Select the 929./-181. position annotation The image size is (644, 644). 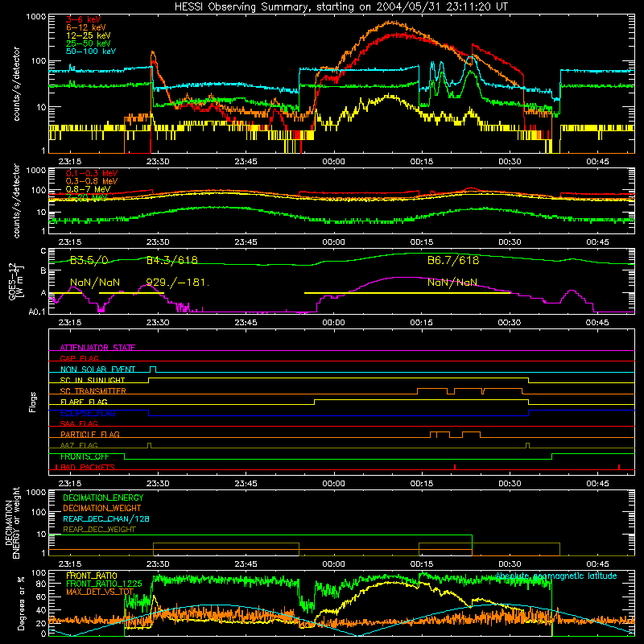point(177,283)
